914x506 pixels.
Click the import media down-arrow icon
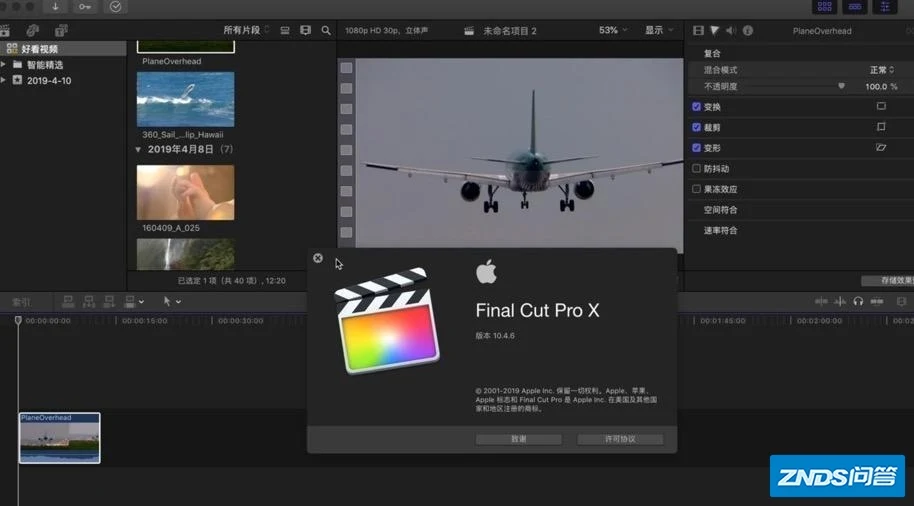[x=55, y=6]
